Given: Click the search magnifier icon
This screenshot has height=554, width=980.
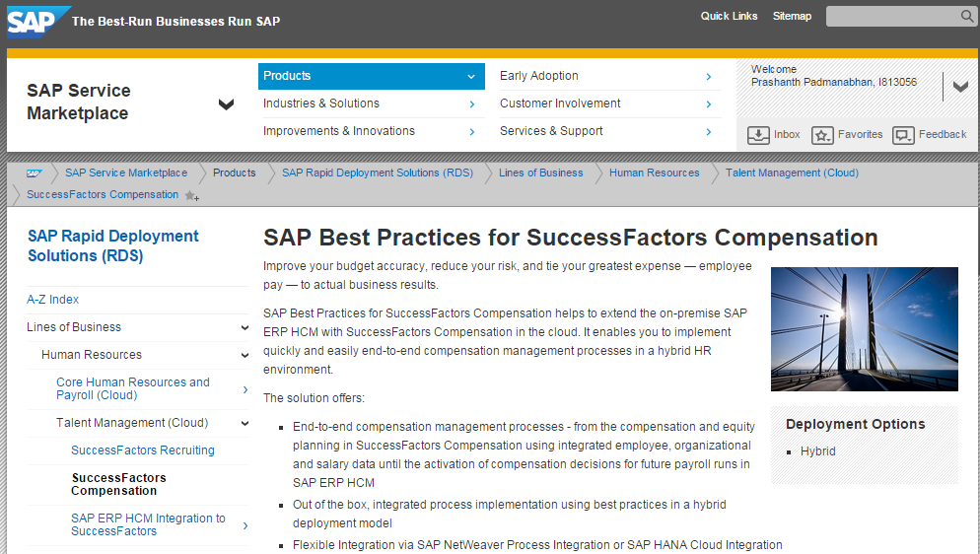Looking at the screenshot, I should [967, 16].
